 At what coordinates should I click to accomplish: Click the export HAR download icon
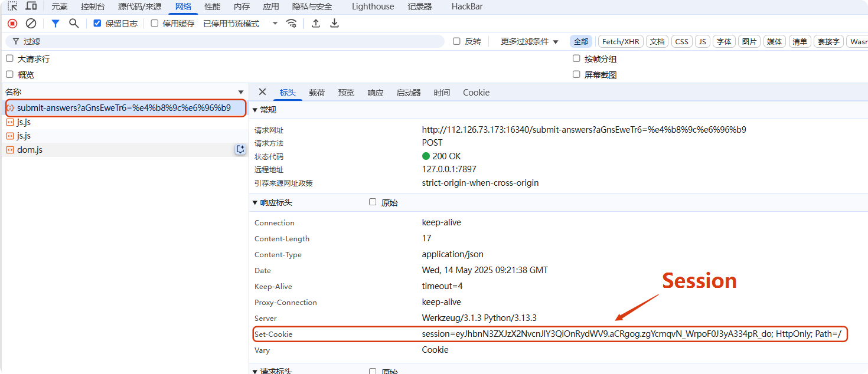[334, 24]
